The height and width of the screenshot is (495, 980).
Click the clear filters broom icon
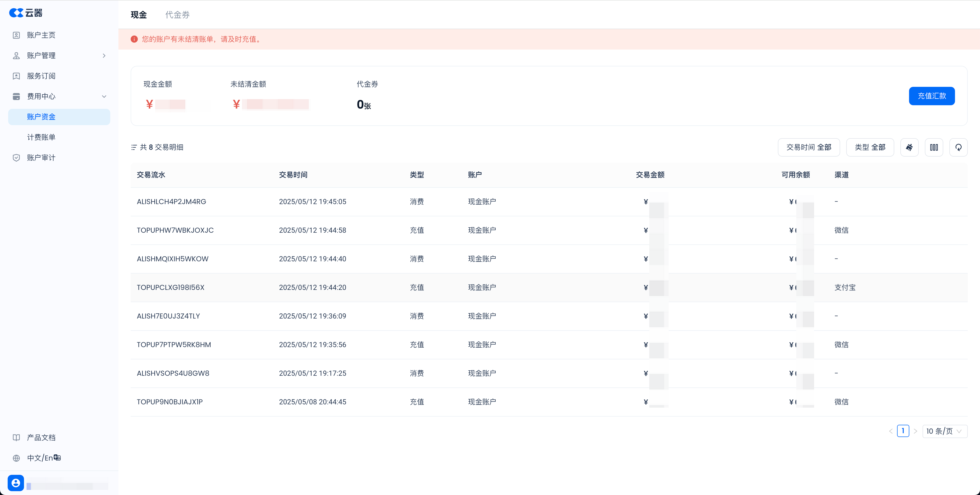(x=909, y=147)
